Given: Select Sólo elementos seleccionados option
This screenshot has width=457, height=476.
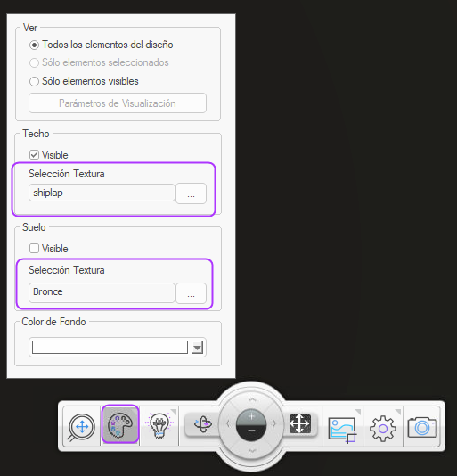Looking at the screenshot, I should (x=99, y=62).
